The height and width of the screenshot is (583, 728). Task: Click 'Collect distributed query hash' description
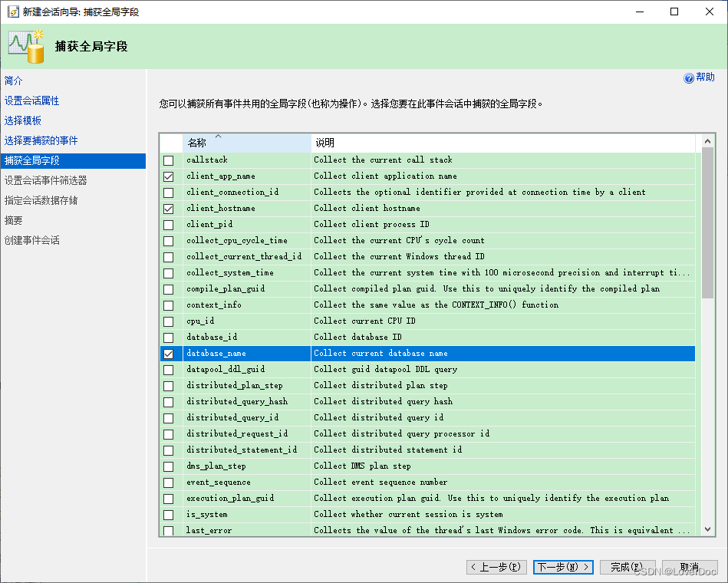[383, 401]
